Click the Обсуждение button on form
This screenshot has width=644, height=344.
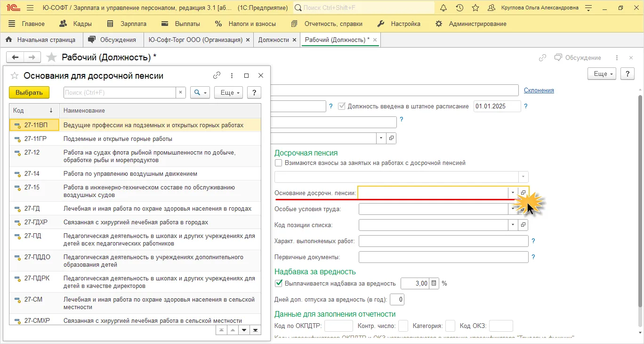[578, 57]
